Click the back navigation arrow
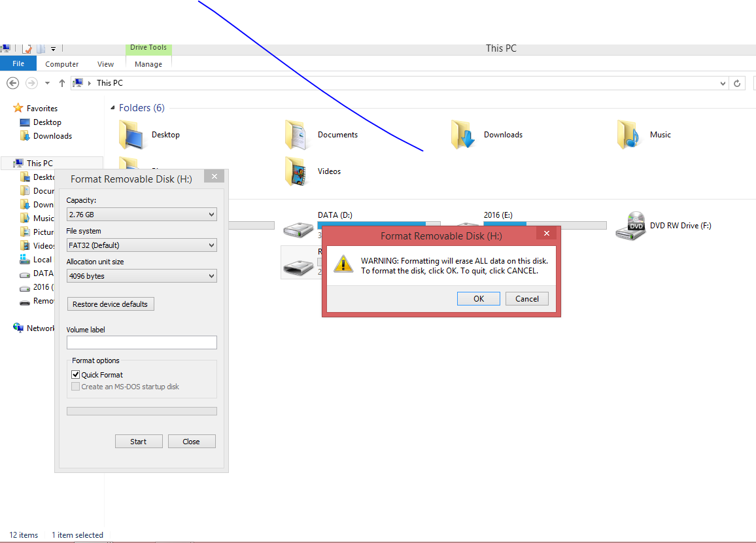 point(12,83)
